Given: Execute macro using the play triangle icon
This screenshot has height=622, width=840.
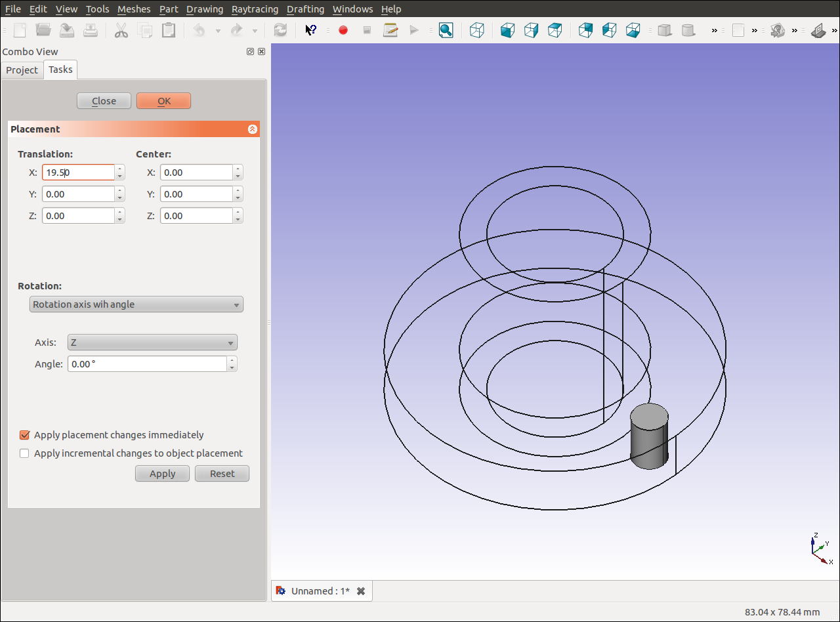Looking at the screenshot, I should coord(414,30).
